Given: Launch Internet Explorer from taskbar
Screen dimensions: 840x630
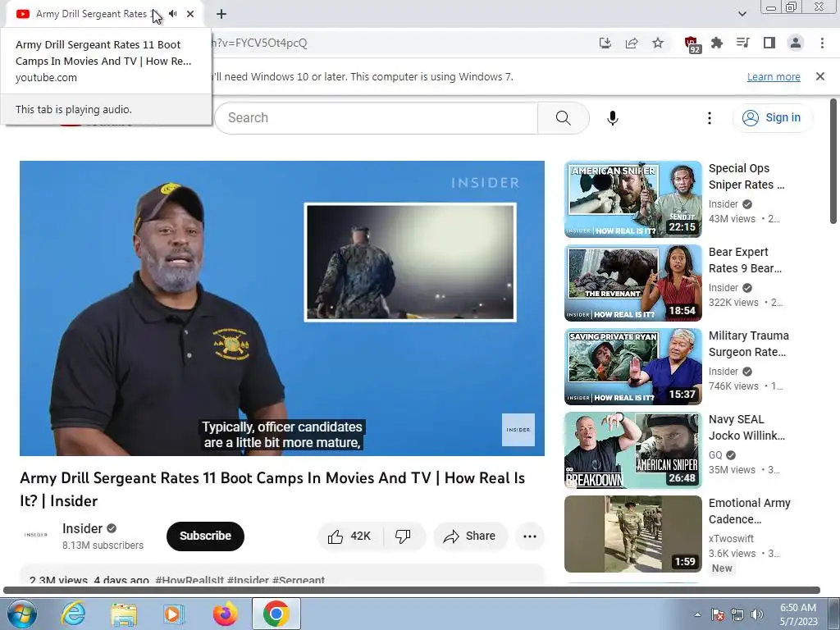Looking at the screenshot, I should 73,614.
